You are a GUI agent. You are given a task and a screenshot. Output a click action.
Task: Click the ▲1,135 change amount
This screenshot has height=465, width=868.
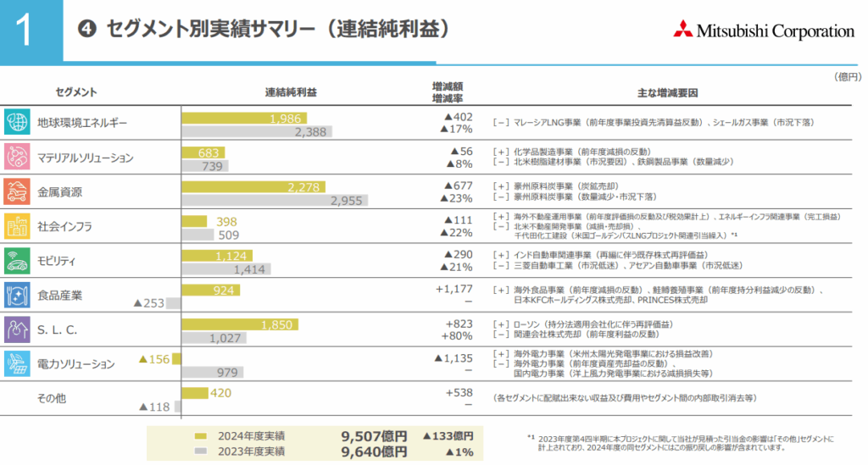tap(453, 358)
